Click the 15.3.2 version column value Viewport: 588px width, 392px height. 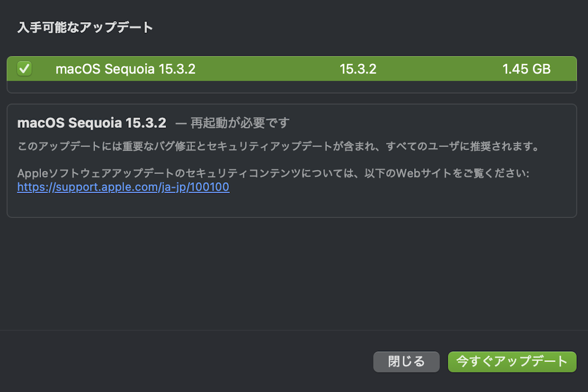[x=358, y=69]
